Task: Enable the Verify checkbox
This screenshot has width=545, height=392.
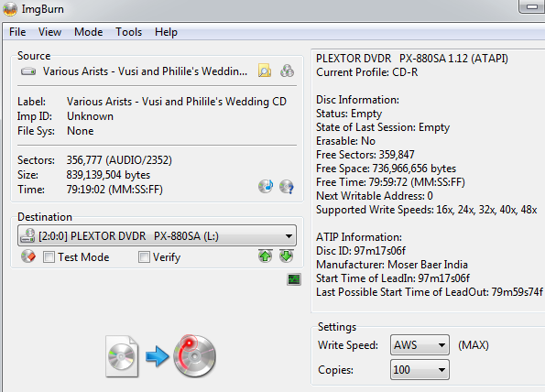Action: [144, 257]
